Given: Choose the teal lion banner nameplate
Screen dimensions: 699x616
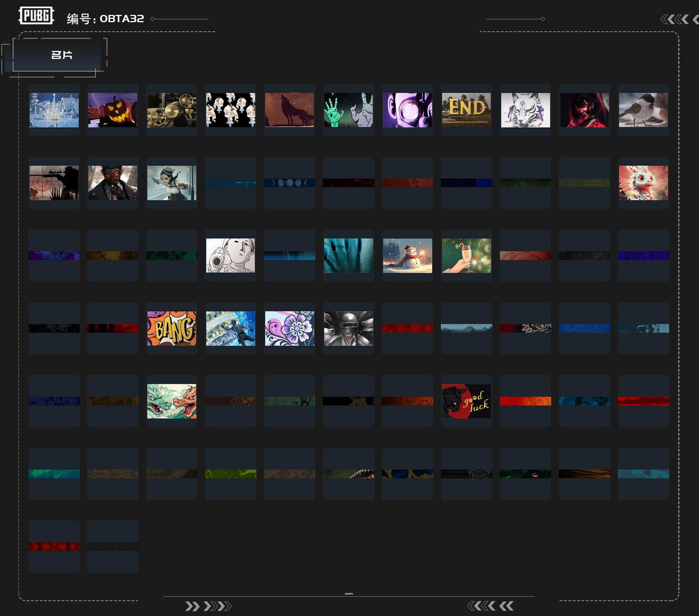Looking at the screenshot, I should [644, 328].
